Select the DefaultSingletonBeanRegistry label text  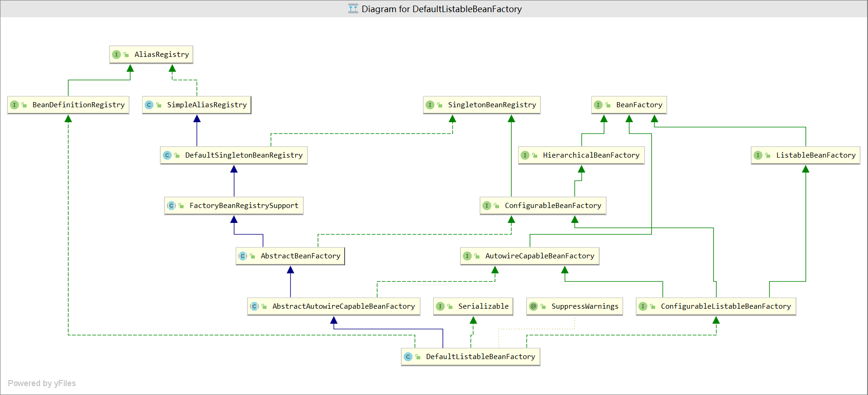point(244,155)
